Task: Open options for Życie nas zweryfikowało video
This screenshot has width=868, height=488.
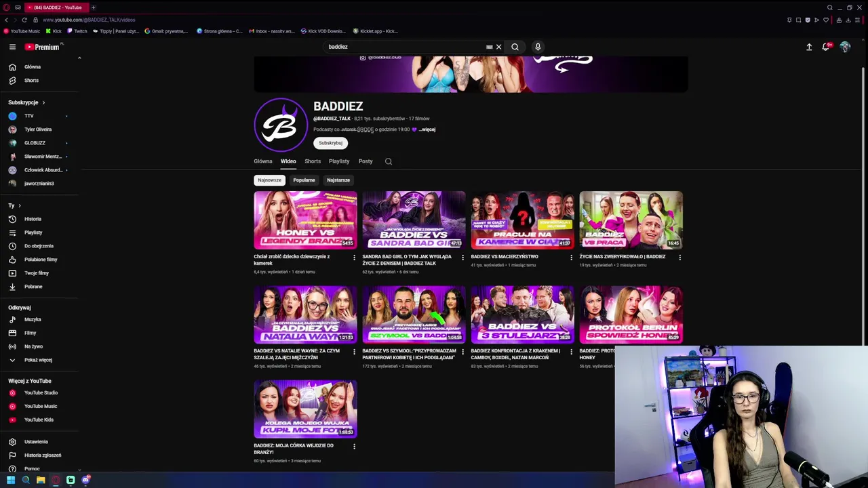Action: click(679, 258)
